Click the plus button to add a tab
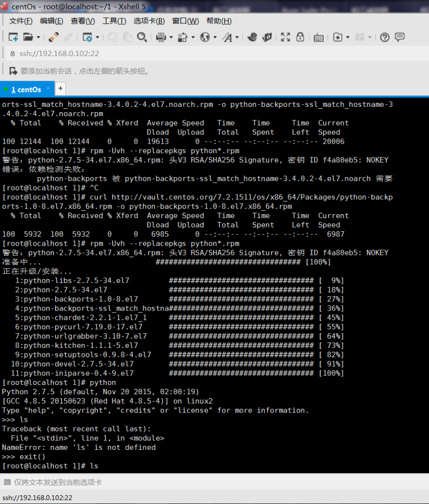 tap(61, 89)
